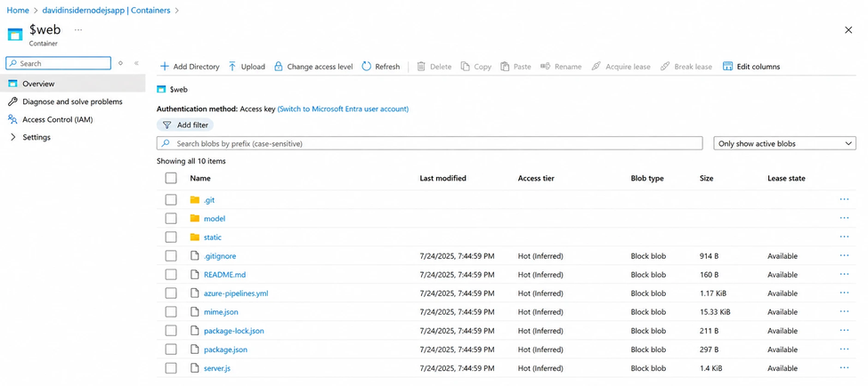The image size is (868, 386).
Task: Click Switch to Microsoft Entra user account
Action: coord(343,109)
